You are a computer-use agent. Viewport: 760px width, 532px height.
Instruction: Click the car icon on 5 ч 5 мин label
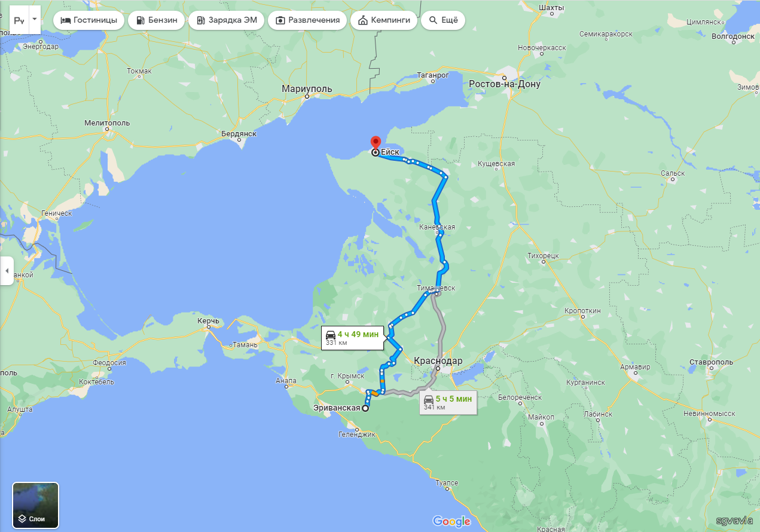(429, 399)
